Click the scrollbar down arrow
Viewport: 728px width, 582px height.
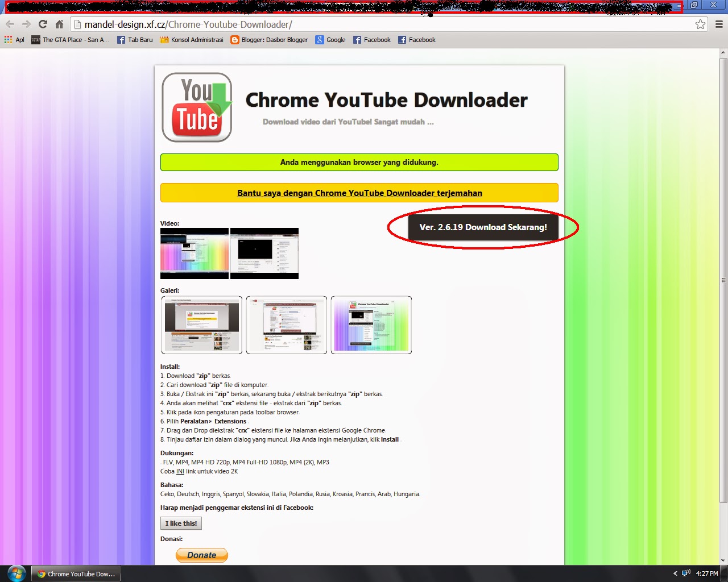coord(723,560)
